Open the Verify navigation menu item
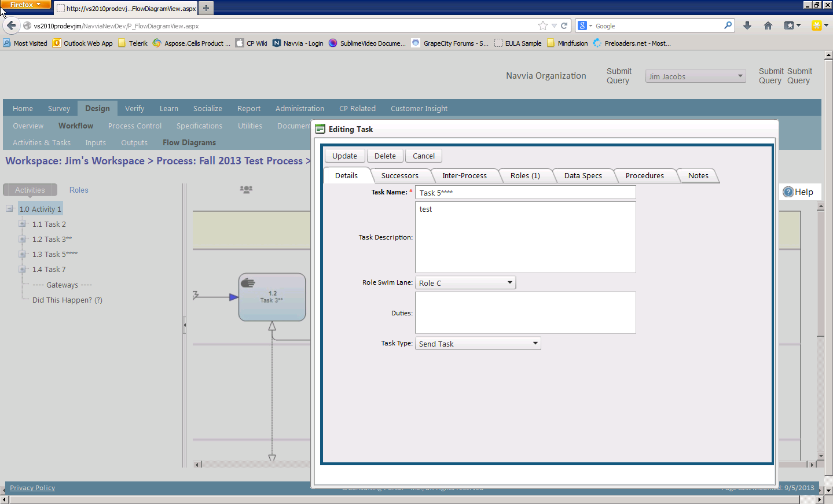 click(x=135, y=108)
